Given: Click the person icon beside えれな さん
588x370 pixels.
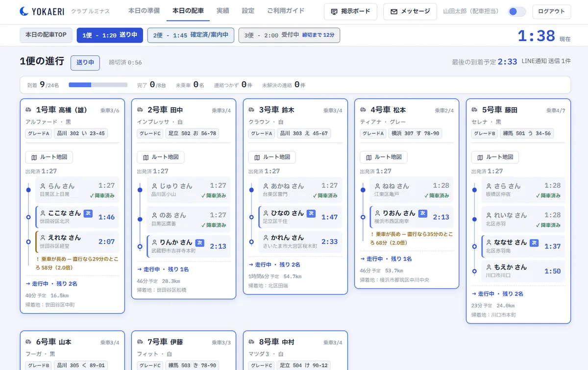Looking at the screenshot, I should (x=43, y=238).
